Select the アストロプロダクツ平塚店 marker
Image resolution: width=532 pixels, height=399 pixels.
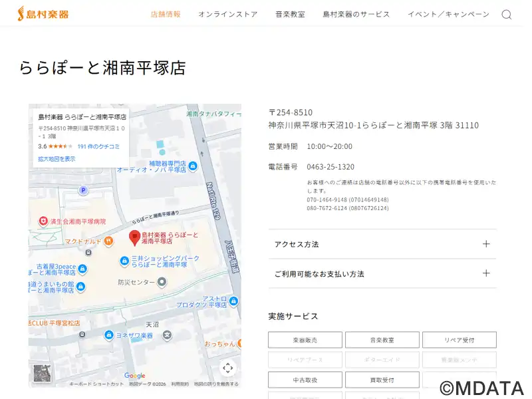(233, 301)
